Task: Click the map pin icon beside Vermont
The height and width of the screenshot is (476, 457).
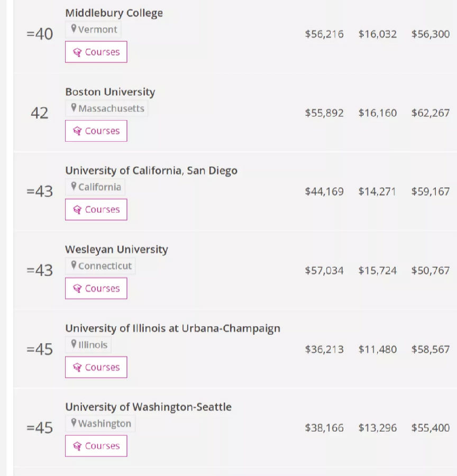Action: (x=74, y=29)
